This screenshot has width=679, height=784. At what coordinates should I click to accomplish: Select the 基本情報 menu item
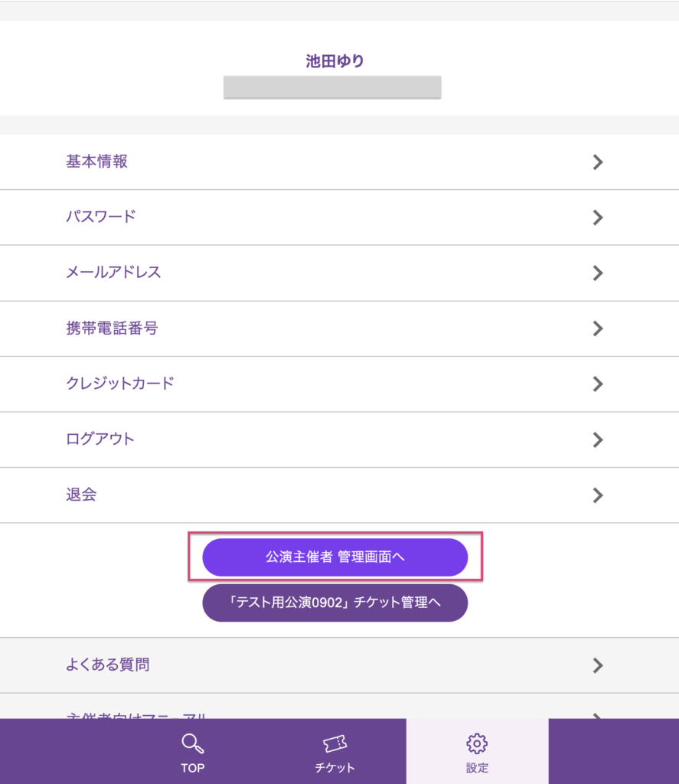point(96,162)
